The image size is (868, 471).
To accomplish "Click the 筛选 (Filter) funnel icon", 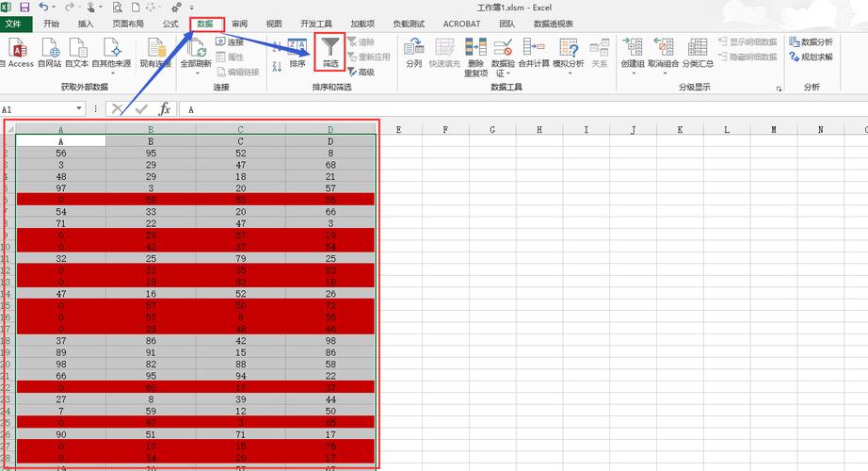I will 330,47.
